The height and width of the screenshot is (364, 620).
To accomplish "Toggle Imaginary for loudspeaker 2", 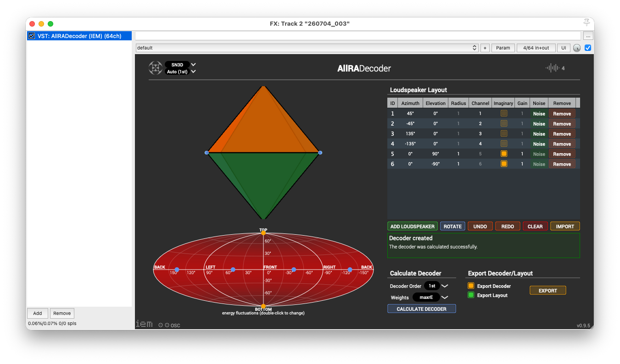I will click(x=504, y=124).
